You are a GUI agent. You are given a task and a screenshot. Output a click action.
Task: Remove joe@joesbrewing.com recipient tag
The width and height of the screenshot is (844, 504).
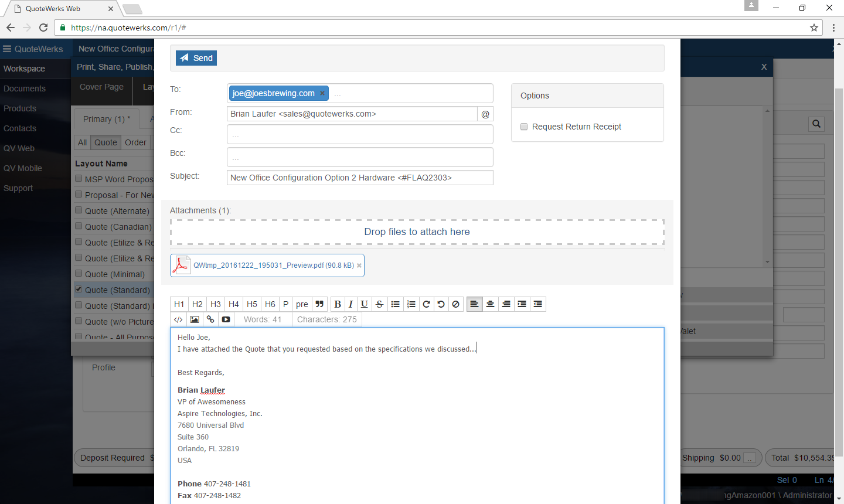tap(322, 93)
